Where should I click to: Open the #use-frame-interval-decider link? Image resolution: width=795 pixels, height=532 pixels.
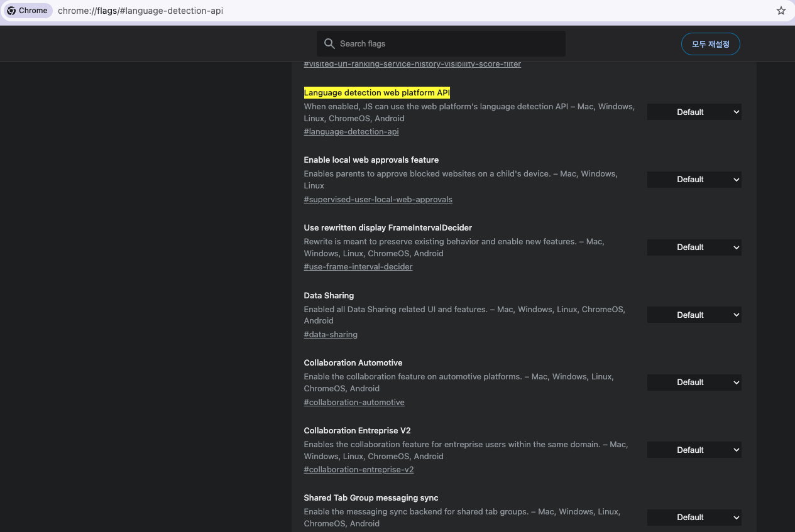(x=358, y=267)
